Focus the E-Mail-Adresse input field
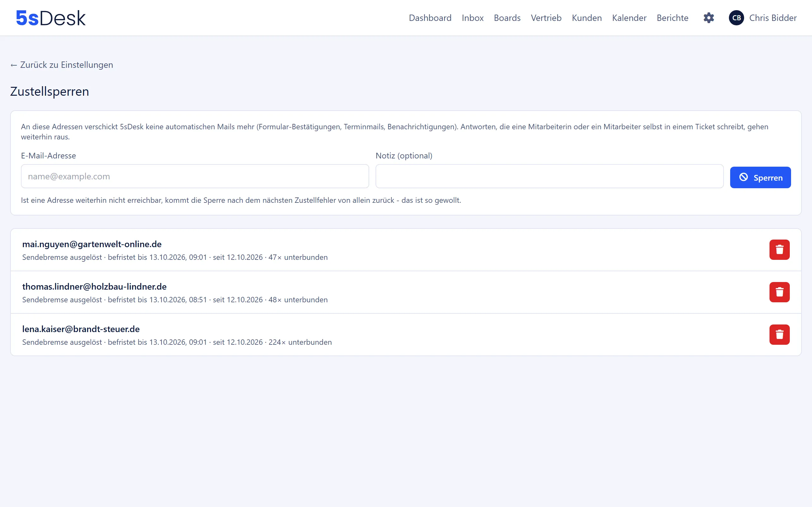812x507 pixels. (x=195, y=176)
